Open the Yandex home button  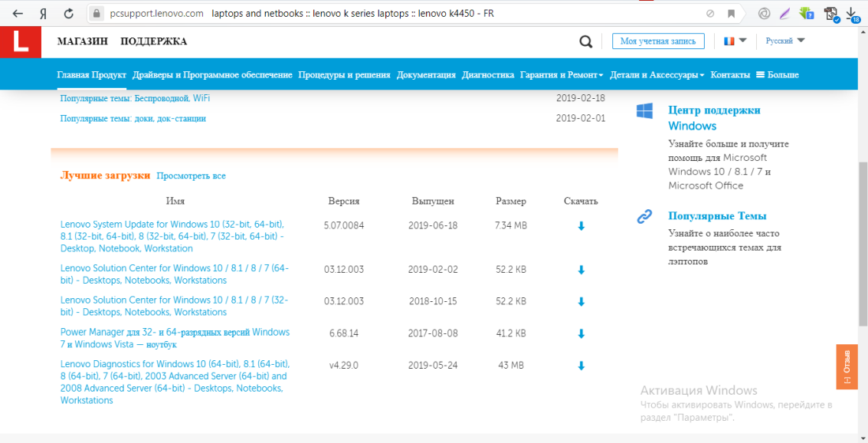tap(43, 13)
